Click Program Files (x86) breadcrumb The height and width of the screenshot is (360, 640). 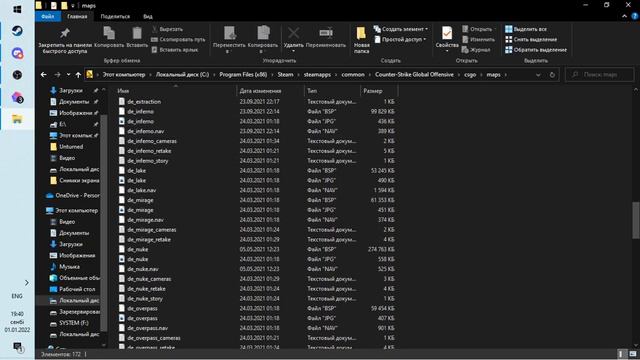[x=243, y=75]
